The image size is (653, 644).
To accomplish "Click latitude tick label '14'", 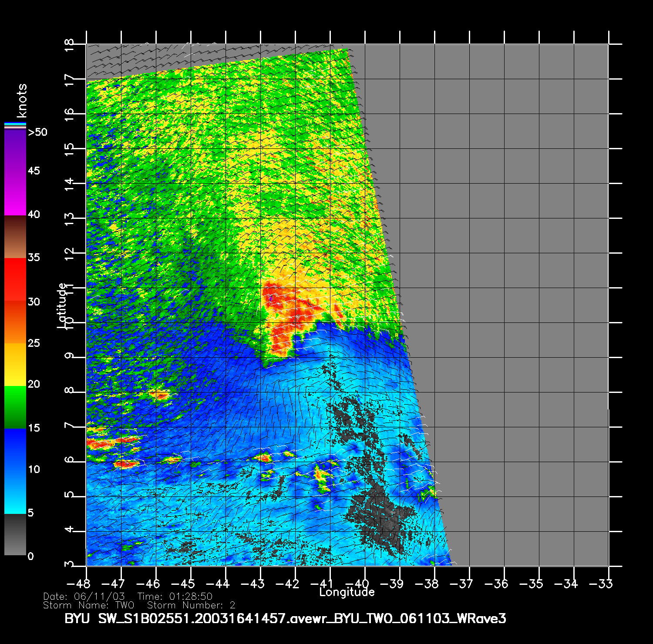I will point(69,184).
